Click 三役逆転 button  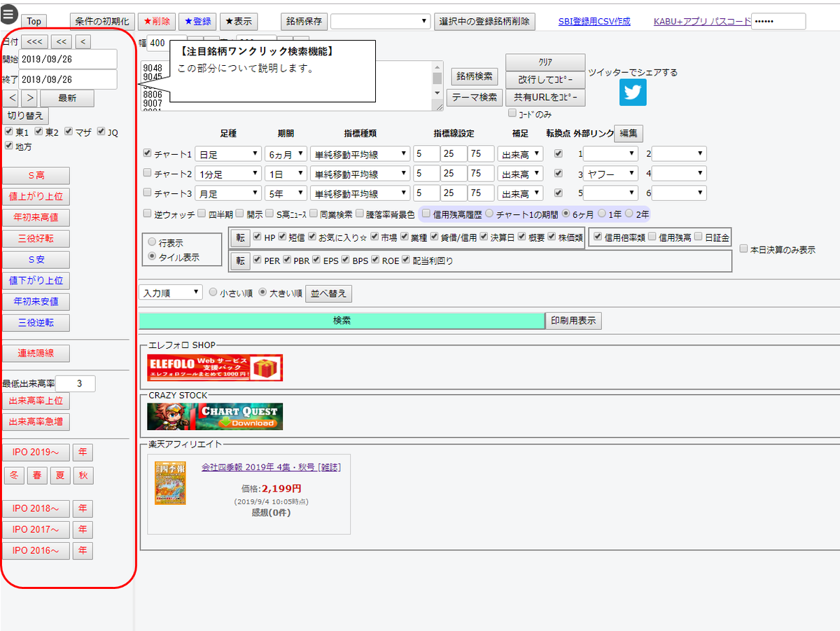point(36,323)
